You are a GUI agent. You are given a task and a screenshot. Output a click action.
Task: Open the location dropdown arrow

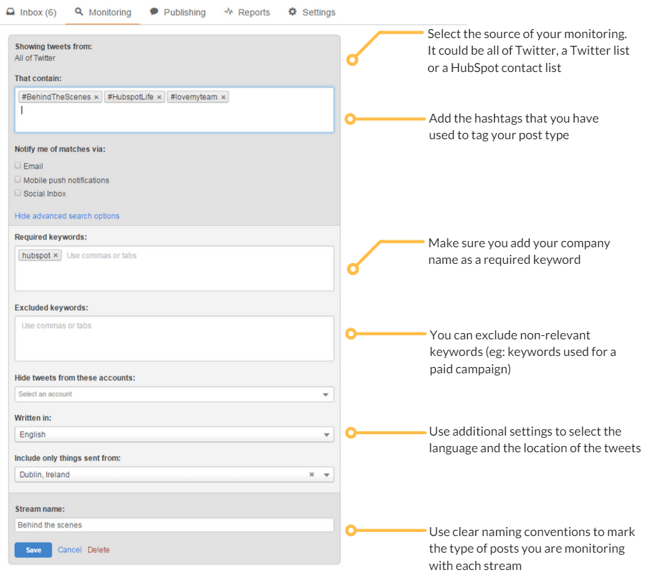pyautogui.click(x=326, y=475)
